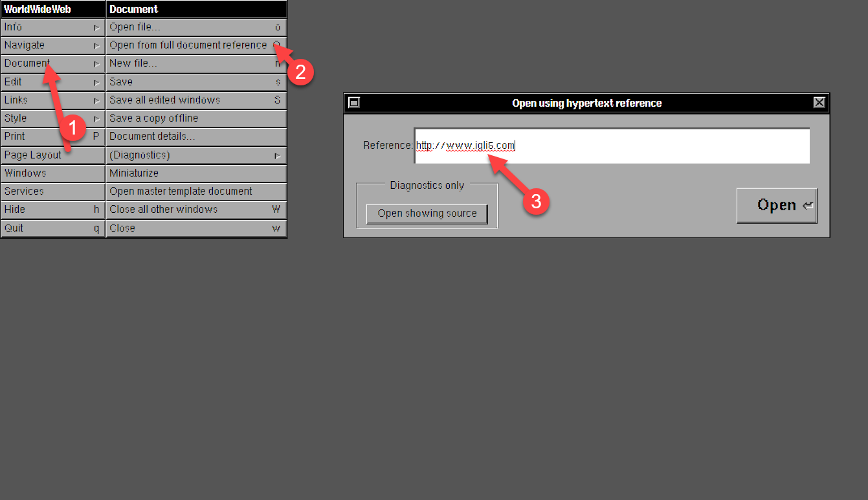Select Print from WorldWideWeb menu
The height and width of the screenshot is (500, 868).
point(52,136)
